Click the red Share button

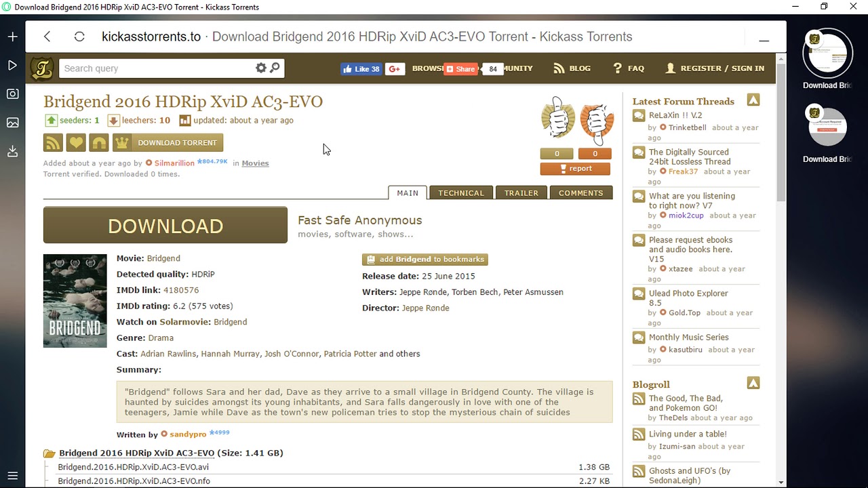pyautogui.click(x=461, y=68)
